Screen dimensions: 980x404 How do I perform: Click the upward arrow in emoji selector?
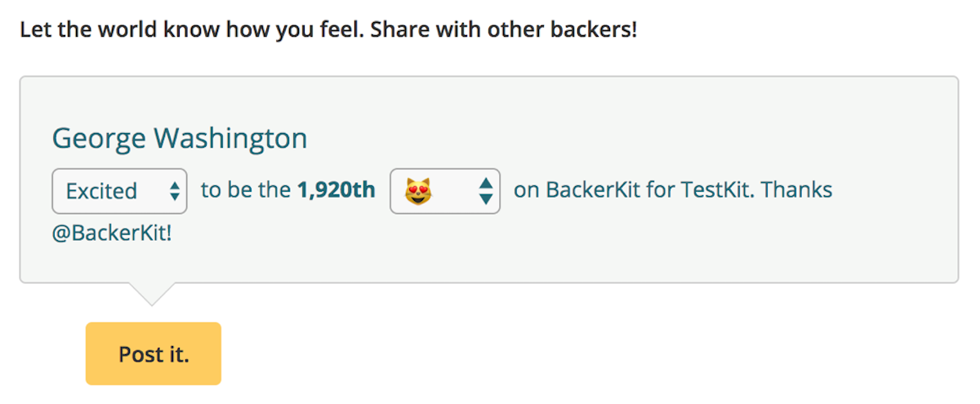pos(486,183)
